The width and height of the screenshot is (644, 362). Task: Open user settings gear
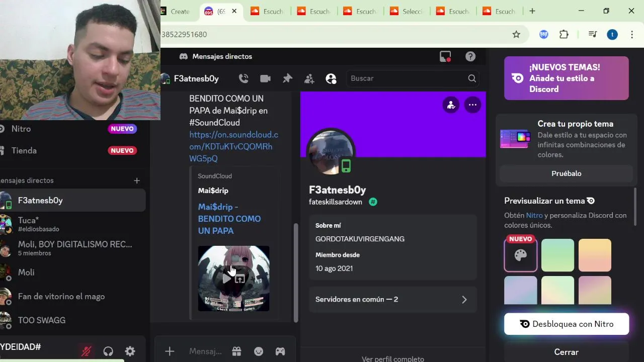tap(130, 351)
